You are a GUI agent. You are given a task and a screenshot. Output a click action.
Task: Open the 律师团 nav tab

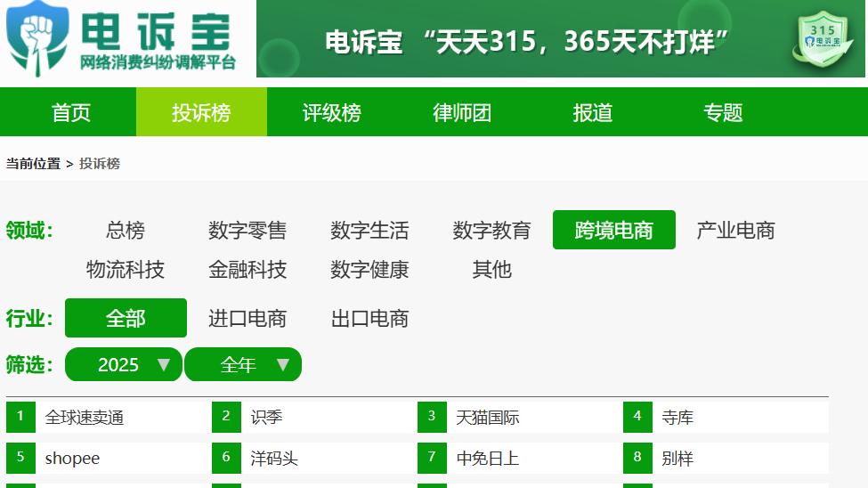[462, 112]
